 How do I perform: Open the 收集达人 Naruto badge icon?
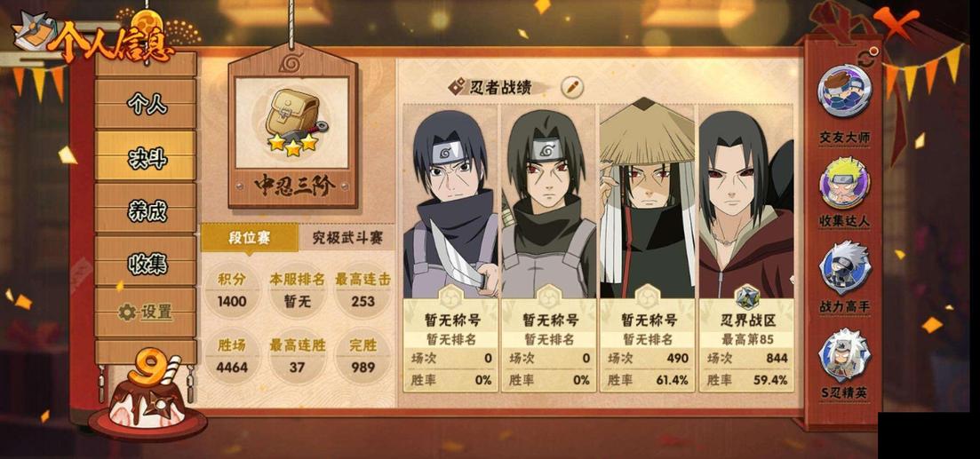(844, 182)
